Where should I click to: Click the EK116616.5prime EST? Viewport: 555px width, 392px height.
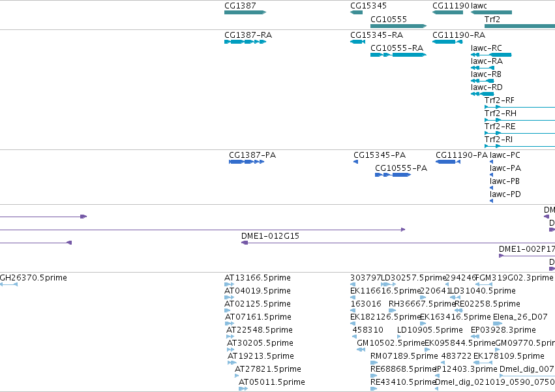click(x=353, y=297)
